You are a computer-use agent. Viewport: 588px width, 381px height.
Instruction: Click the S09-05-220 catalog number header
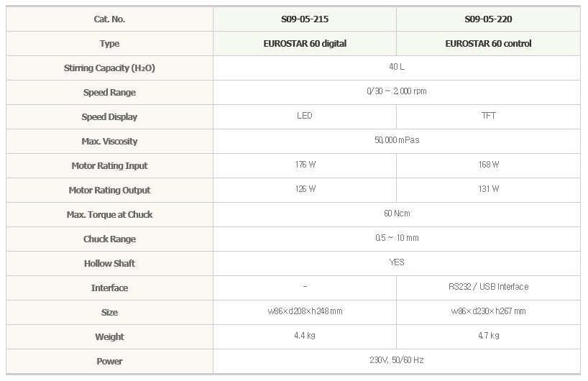[x=488, y=19]
